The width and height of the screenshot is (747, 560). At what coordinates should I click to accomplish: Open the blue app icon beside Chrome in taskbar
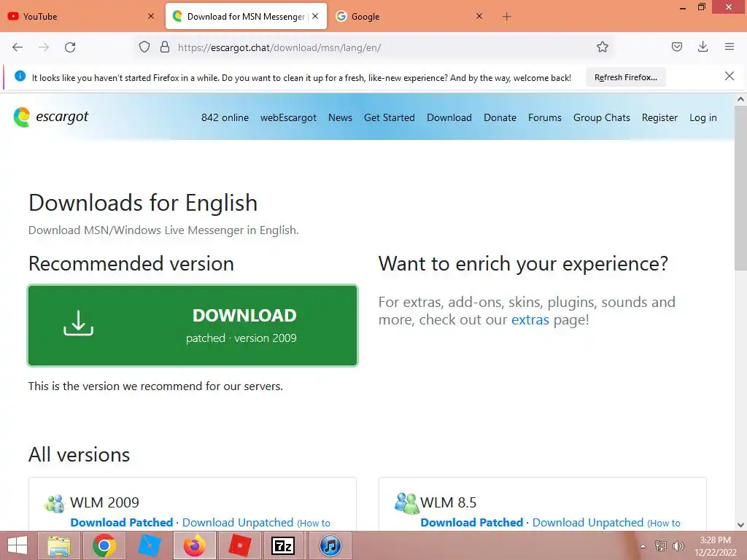(150, 545)
